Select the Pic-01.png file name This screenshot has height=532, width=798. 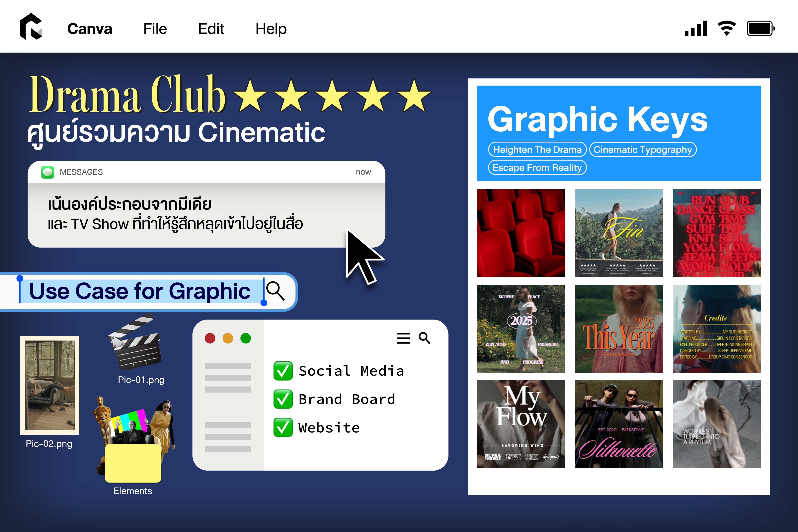tap(141, 380)
